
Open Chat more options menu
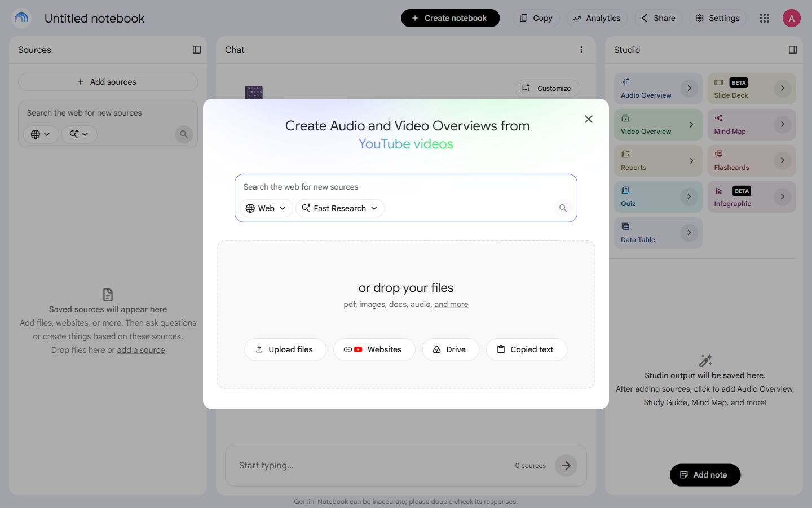click(581, 50)
